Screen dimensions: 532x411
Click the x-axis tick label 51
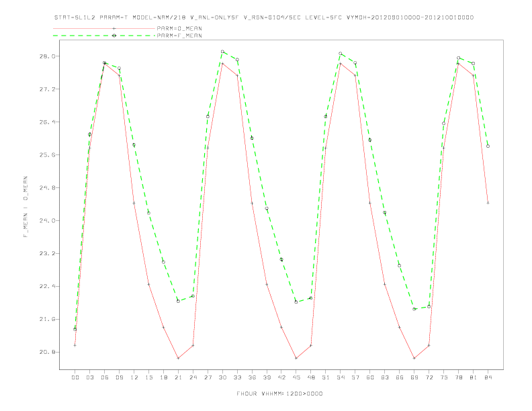[326, 377]
